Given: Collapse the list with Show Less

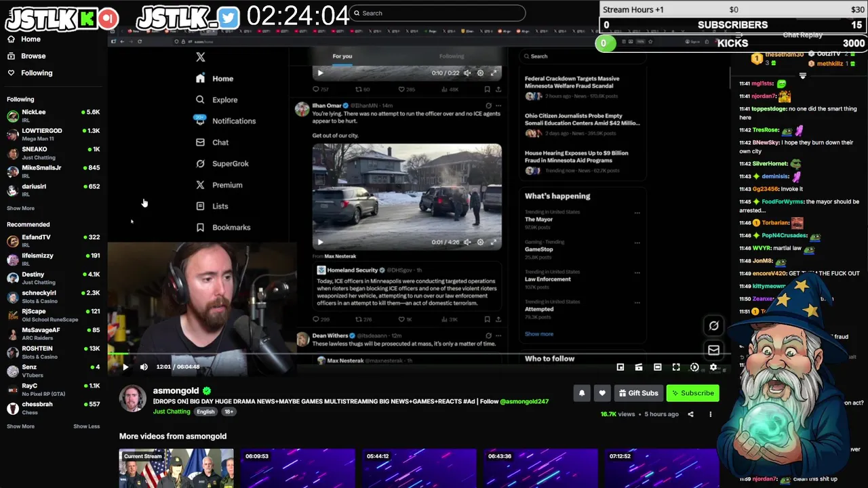Looking at the screenshot, I should [86, 426].
